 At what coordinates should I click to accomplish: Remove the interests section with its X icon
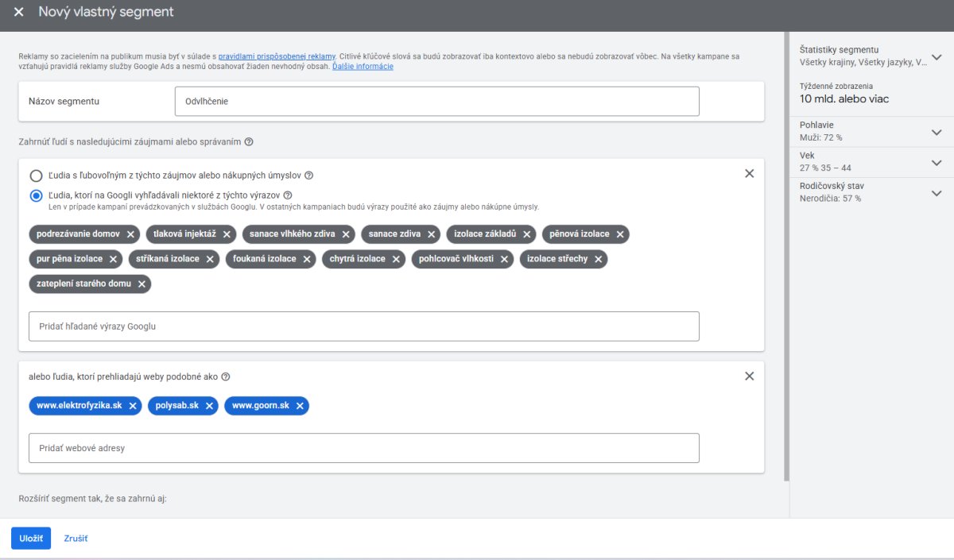[x=749, y=173]
